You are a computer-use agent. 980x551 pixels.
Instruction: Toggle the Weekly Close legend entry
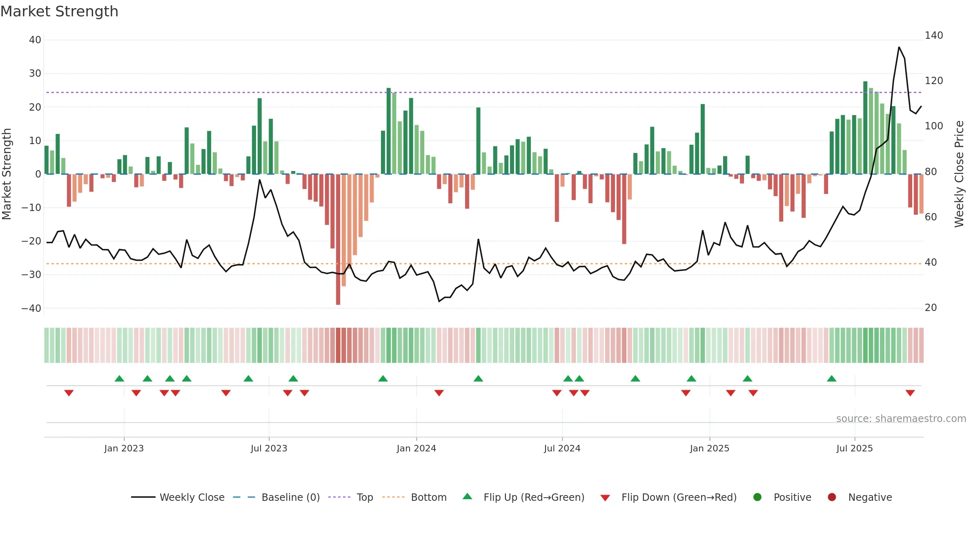point(178,497)
